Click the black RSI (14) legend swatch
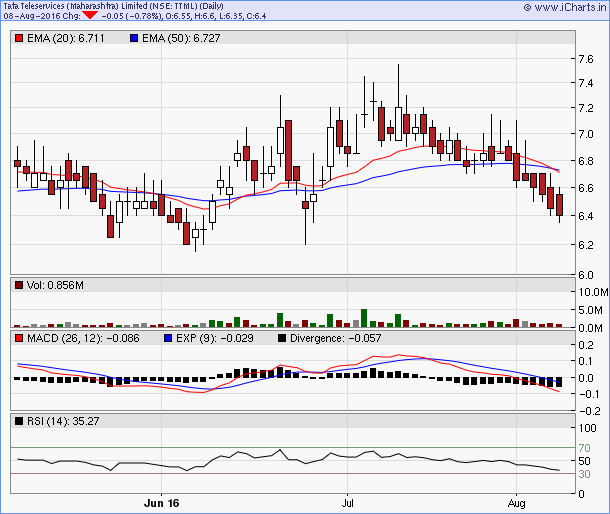Viewport: 610px width, 514px height. pyautogui.click(x=19, y=421)
